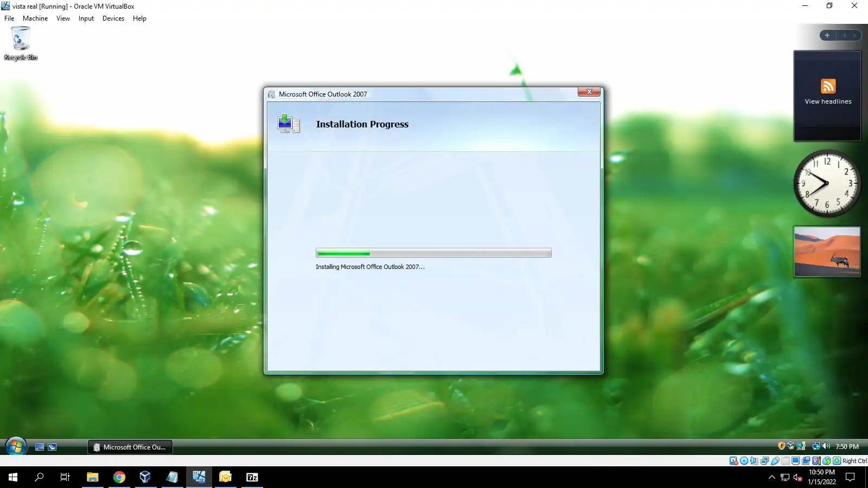This screenshot has width=868, height=488.
Task: Click the VirtualBox keyboard capture arrow indicator
Action: (837, 461)
